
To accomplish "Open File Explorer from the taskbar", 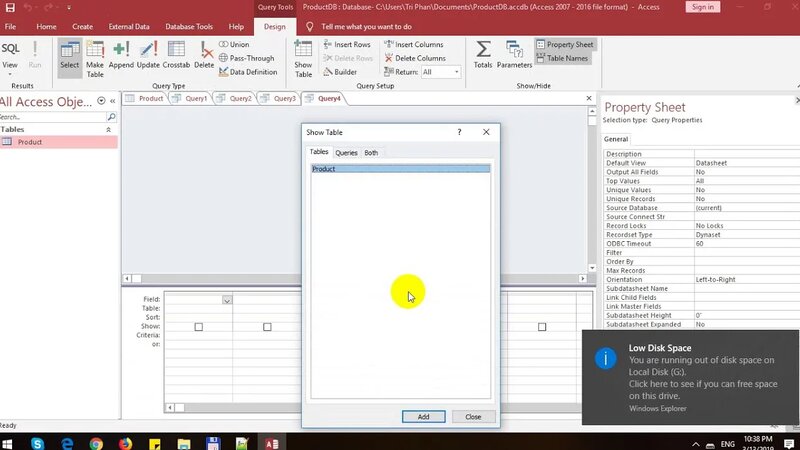I will pos(184,443).
